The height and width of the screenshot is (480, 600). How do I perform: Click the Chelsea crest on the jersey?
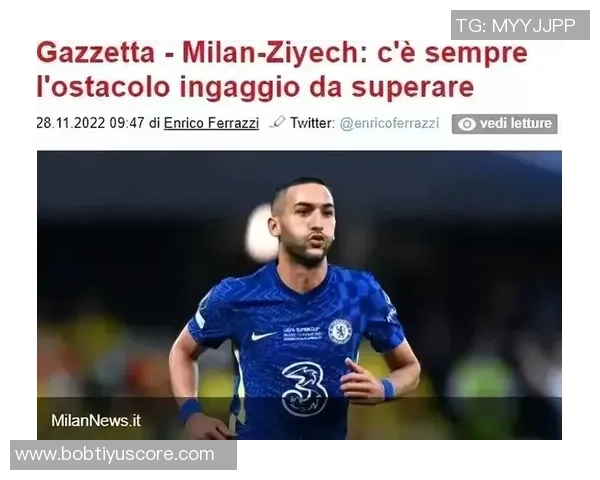pos(340,331)
